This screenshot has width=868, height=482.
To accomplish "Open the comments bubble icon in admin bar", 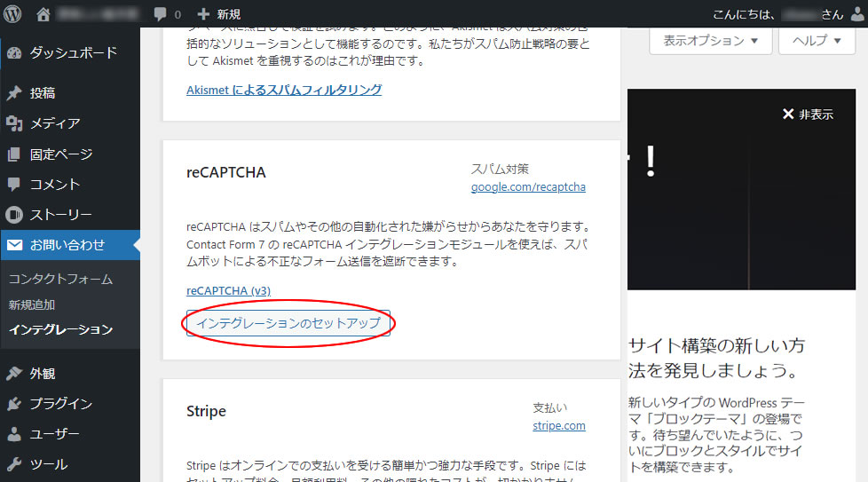I will 160,14.
